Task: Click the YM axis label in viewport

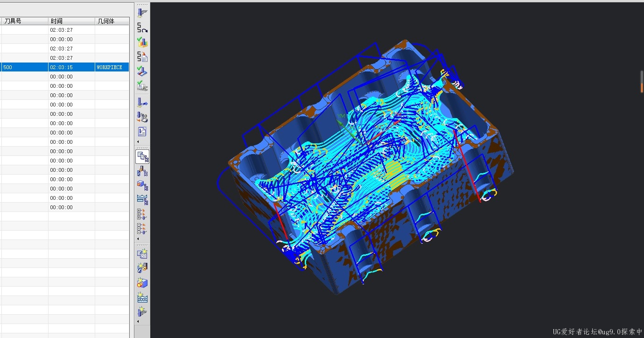Action: [341, 116]
